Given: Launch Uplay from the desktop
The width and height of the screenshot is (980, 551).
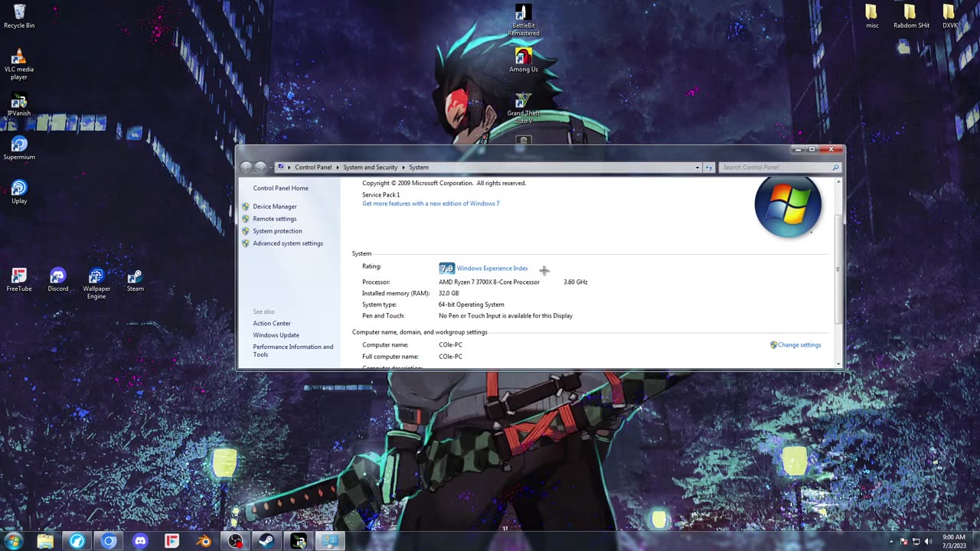Looking at the screenshot, I should 19,192.
